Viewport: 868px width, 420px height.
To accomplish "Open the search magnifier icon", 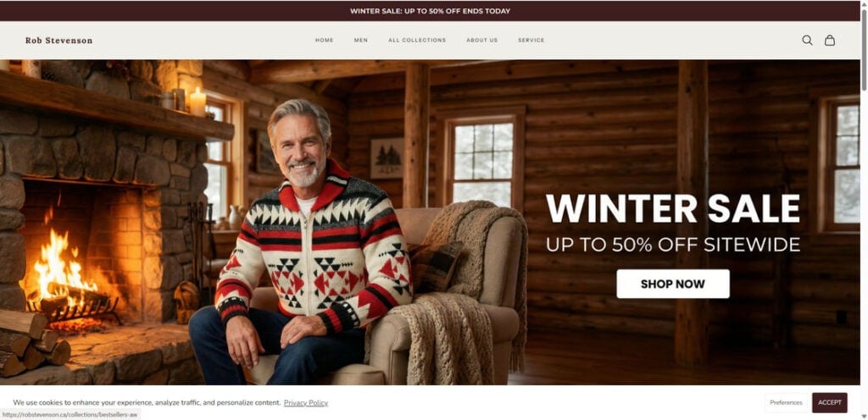I will pos(807,41).
